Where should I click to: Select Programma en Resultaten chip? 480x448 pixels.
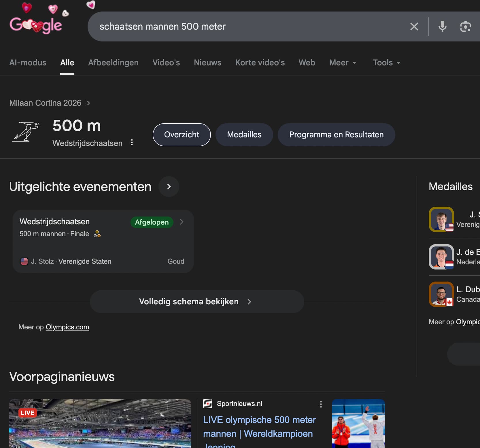(336, 135)
